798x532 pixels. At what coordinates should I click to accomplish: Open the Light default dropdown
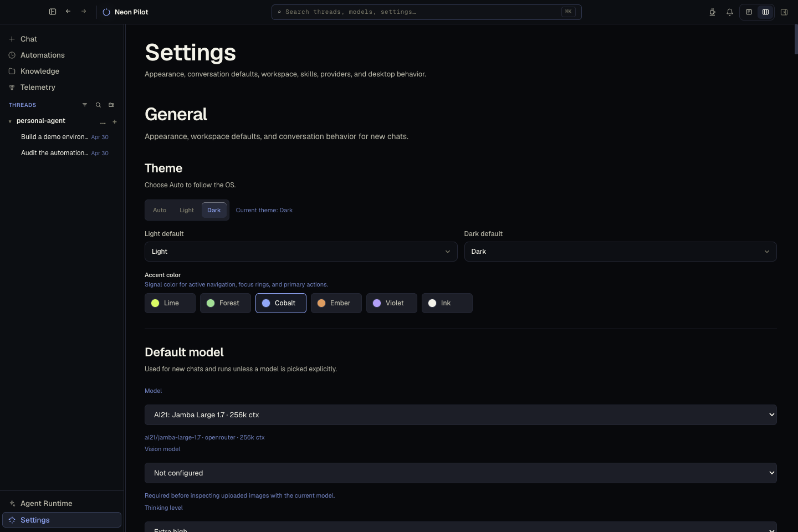click(x=301, y=252)
